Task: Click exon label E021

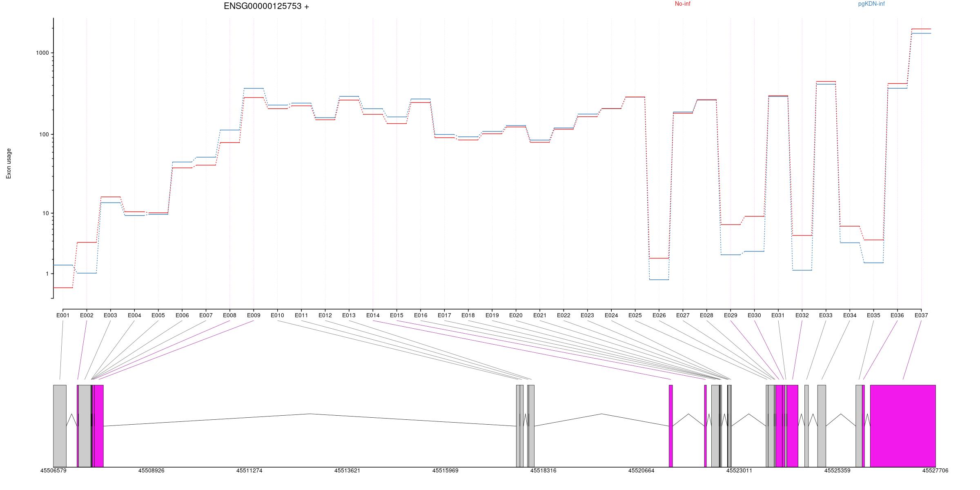Action: point(540,315)
